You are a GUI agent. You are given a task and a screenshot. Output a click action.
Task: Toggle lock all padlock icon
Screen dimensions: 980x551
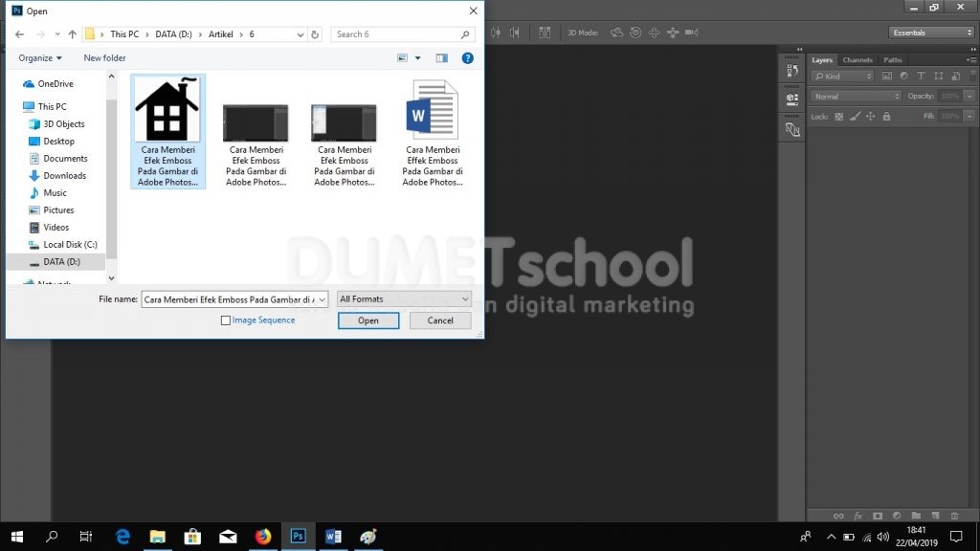(886, 116)
